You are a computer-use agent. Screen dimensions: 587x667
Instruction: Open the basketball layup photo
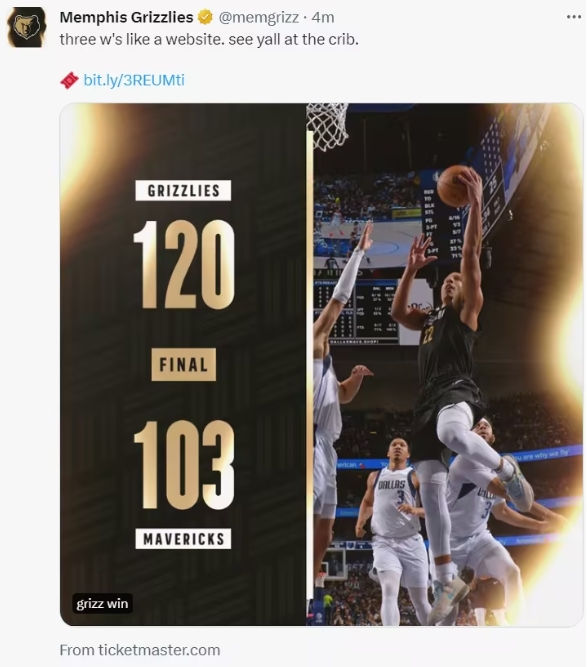[x=445, y=365]
